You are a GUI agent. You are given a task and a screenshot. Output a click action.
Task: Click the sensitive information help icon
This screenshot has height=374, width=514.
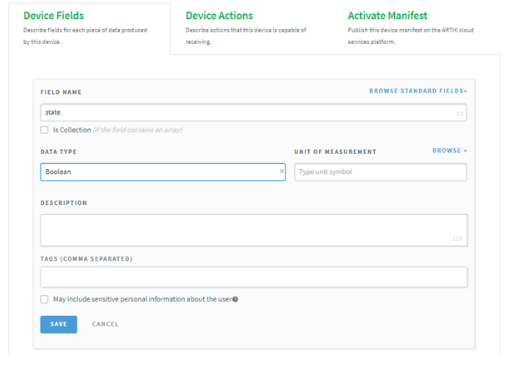click(235, 299)
